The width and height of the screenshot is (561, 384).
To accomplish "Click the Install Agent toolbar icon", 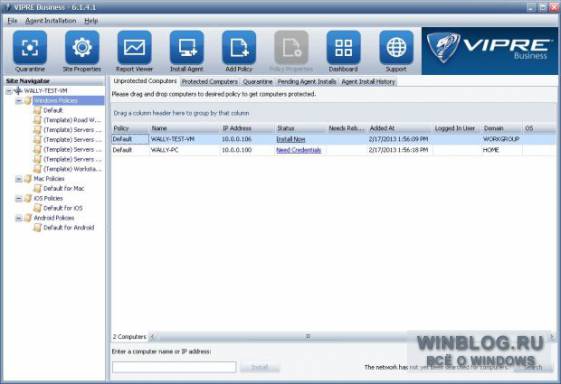I will [186, 48].
